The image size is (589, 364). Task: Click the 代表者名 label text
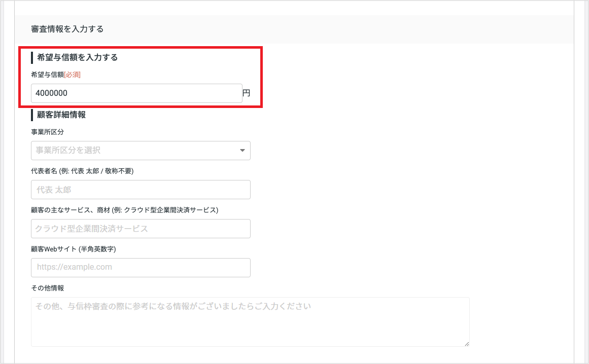coord(82,171)
